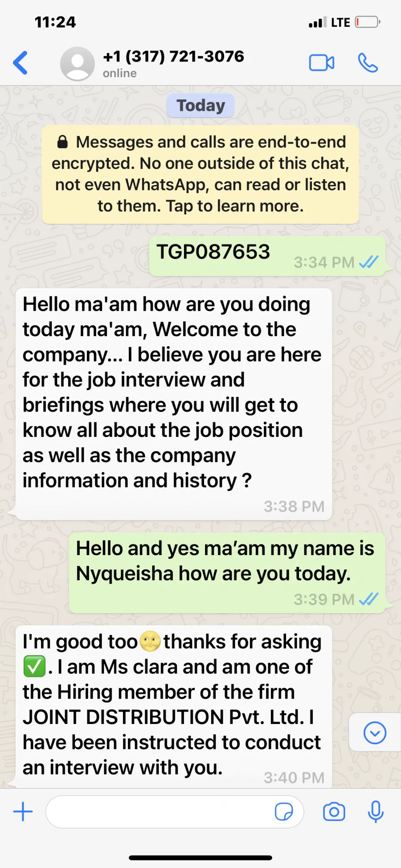Screen dimensions: 401x868
Task: Select the Today date label
Action: (x=200, y=106)
